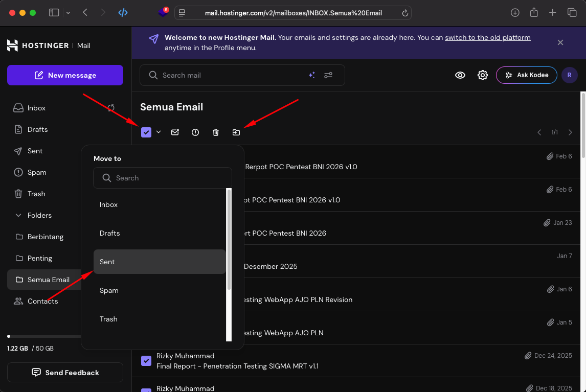Mark selected emails as spam

tap(195, 132)
